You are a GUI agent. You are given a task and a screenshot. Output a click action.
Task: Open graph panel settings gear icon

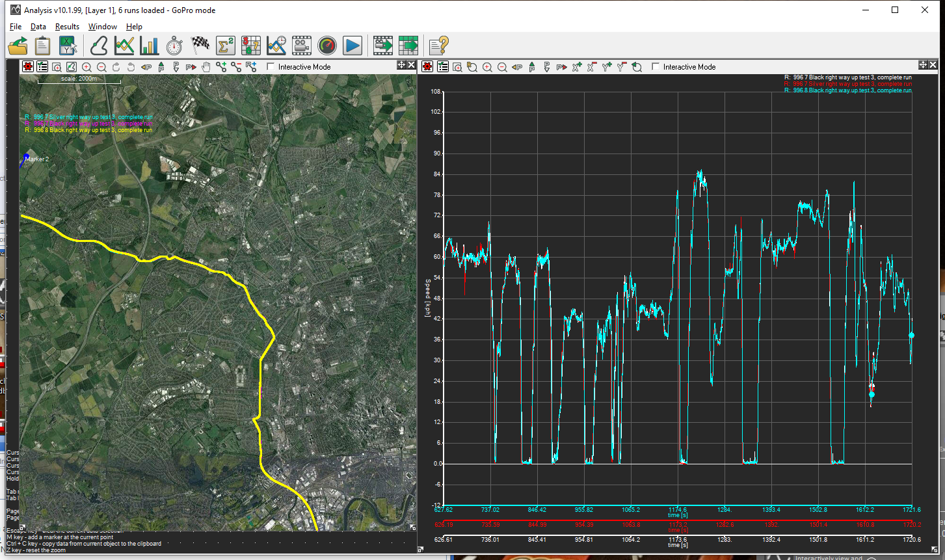(x=427, y=66)
